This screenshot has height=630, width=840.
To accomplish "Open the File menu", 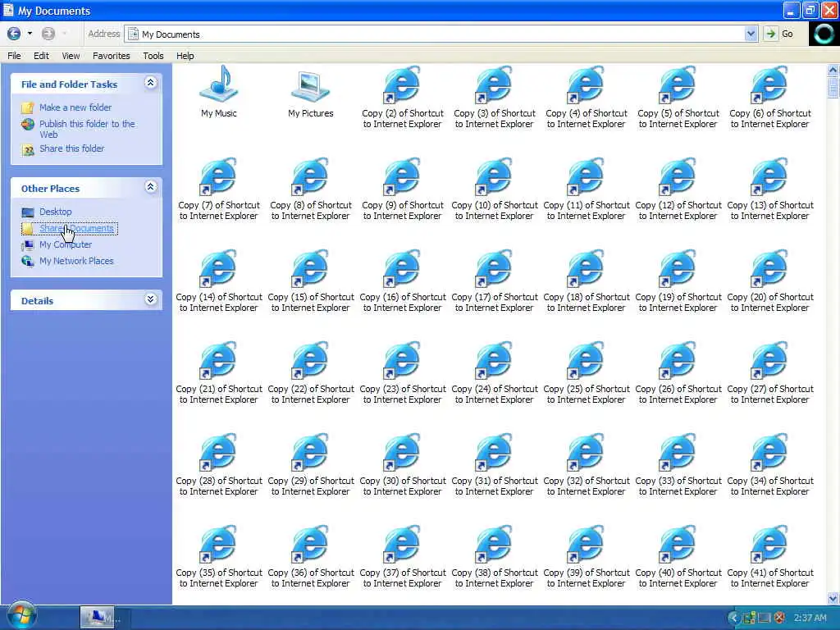I will [15, 56].
